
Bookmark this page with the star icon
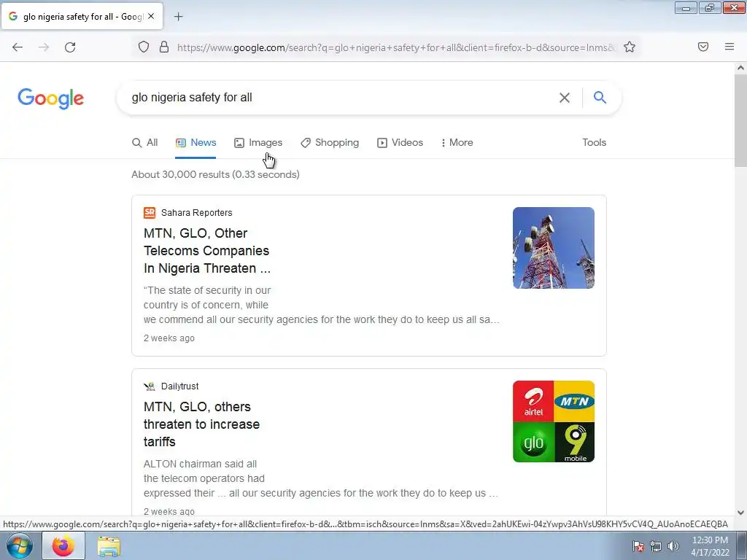tap(630, 47)
